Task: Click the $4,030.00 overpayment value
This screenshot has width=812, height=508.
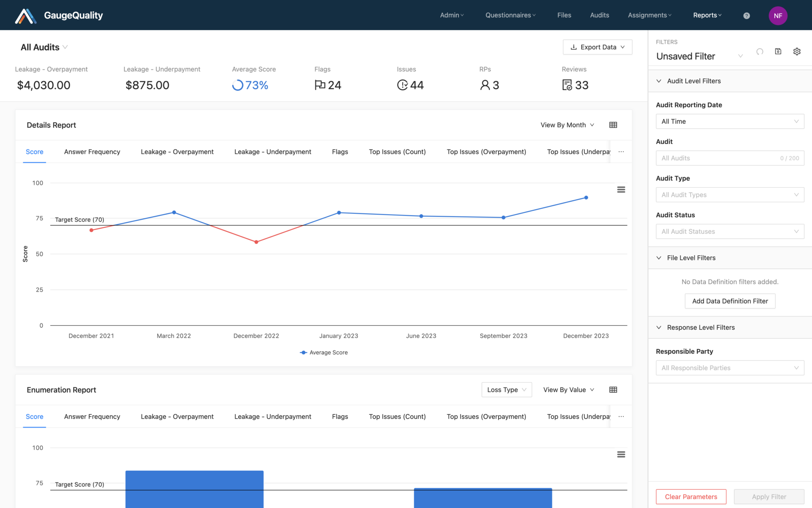Action: 44,85
